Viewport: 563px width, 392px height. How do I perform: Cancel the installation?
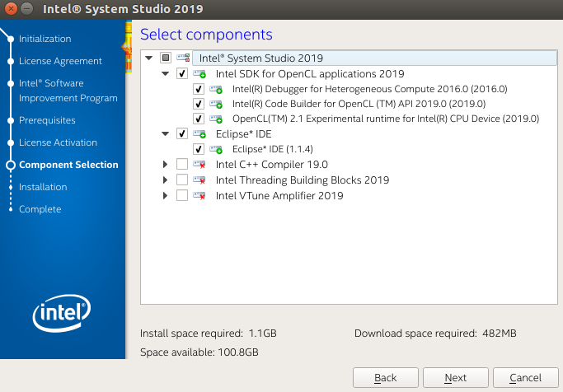click(526, 378)
